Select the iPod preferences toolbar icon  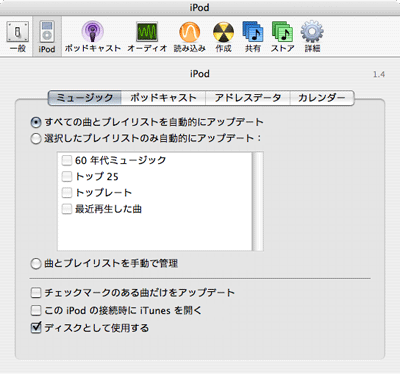[x=47, y=37]
